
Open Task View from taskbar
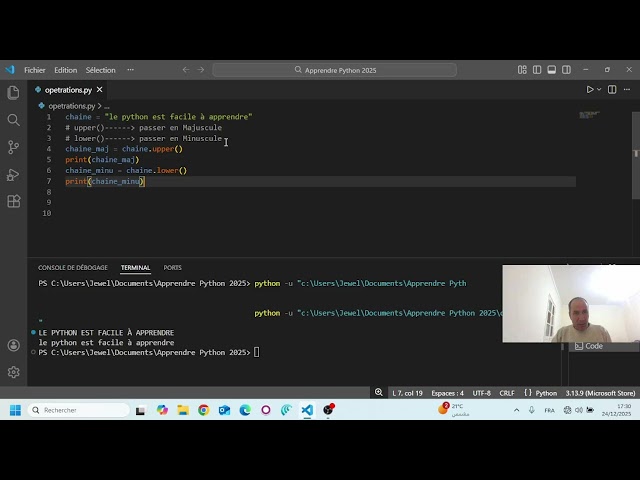[x=140, y=410]
